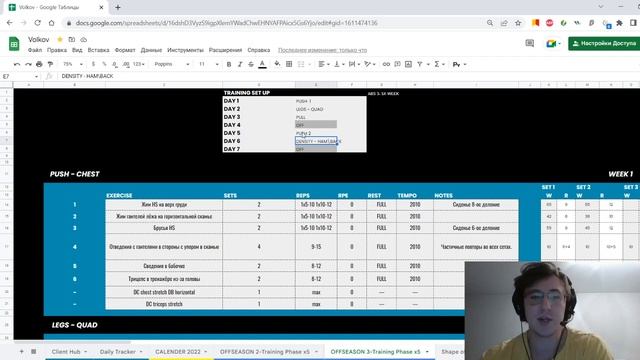Insert a comment
The width and height of the screenshot is (640, 360).
coord(397,64)
